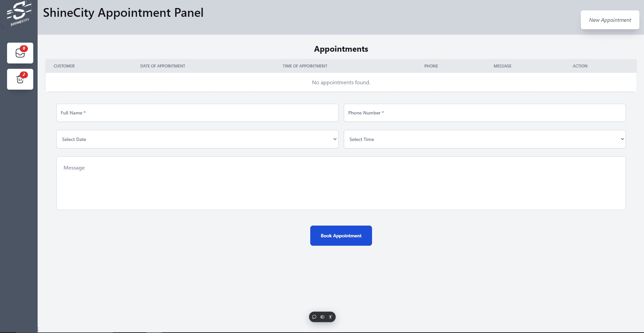Select the PHONE column header

pos(431,66)
